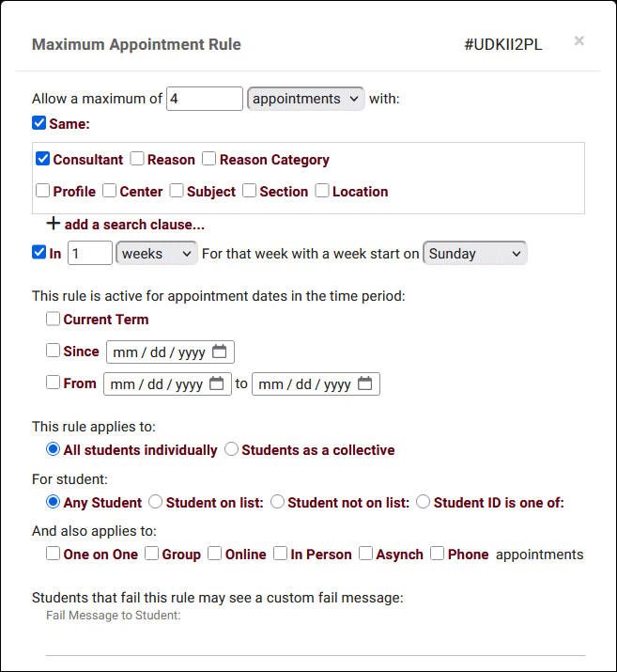Check the Group appointments checkbox
The width and height of the screenshot is (617, 672).
click(152, 554)
